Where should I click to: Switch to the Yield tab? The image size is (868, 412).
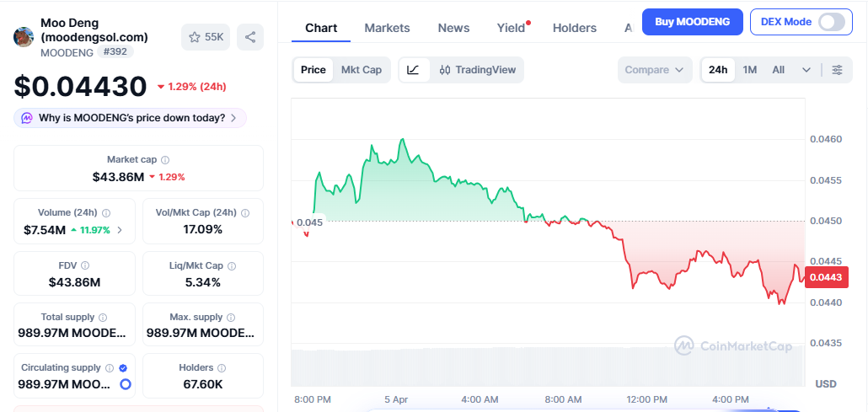511,28
